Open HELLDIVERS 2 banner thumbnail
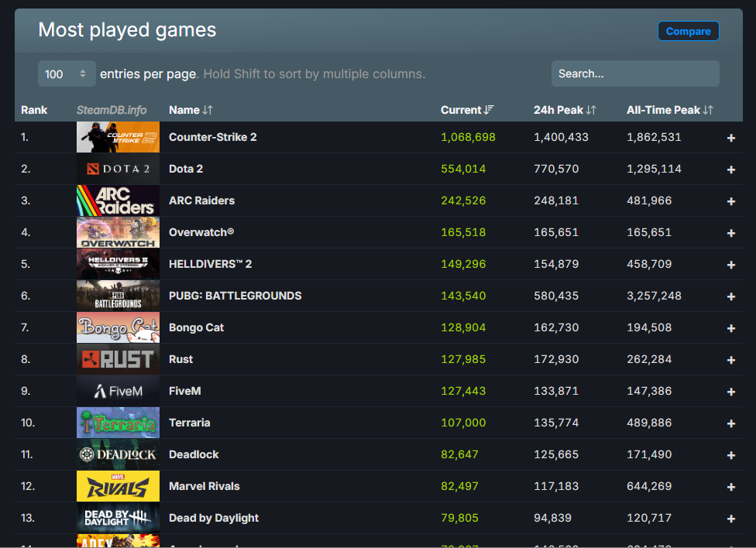Image resolution: width=756 pixels, height=548 pixels. tap(118, 264)
